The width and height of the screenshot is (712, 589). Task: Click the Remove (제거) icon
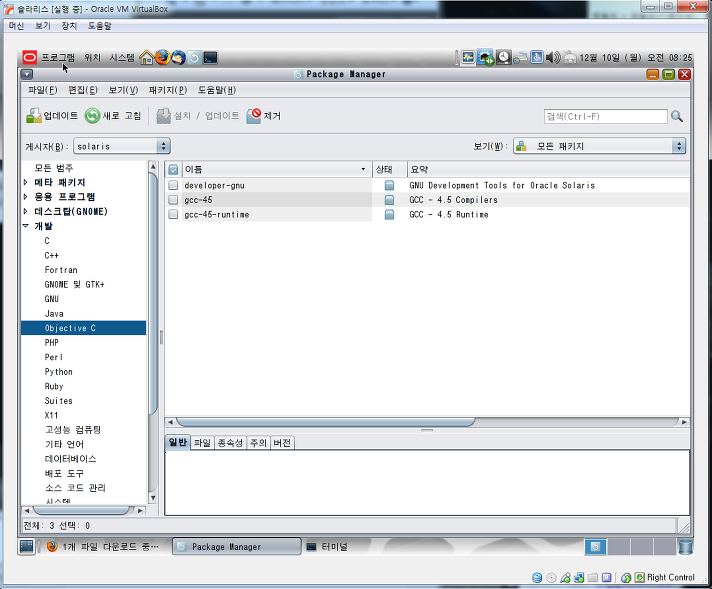click(x=254, y=116)
